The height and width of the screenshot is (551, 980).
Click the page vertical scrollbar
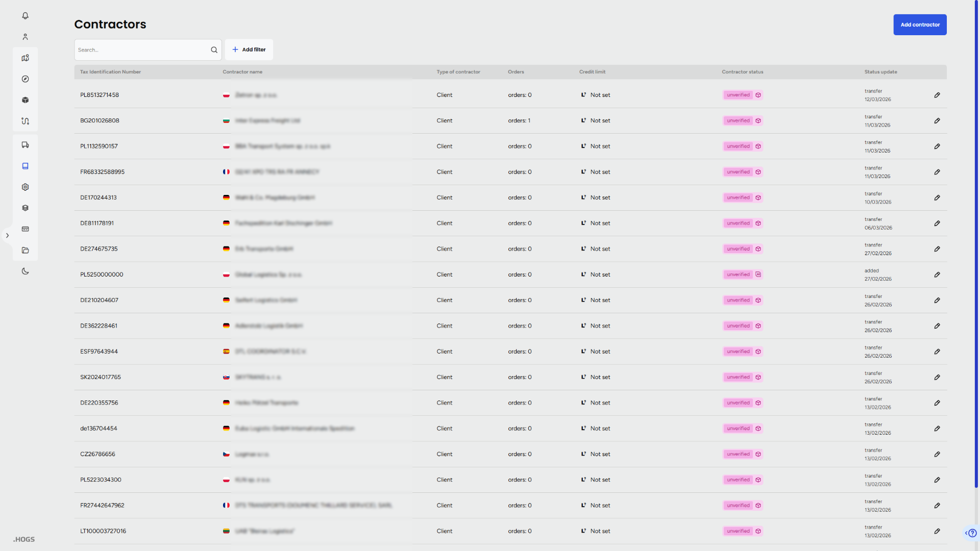pos(976,245)
